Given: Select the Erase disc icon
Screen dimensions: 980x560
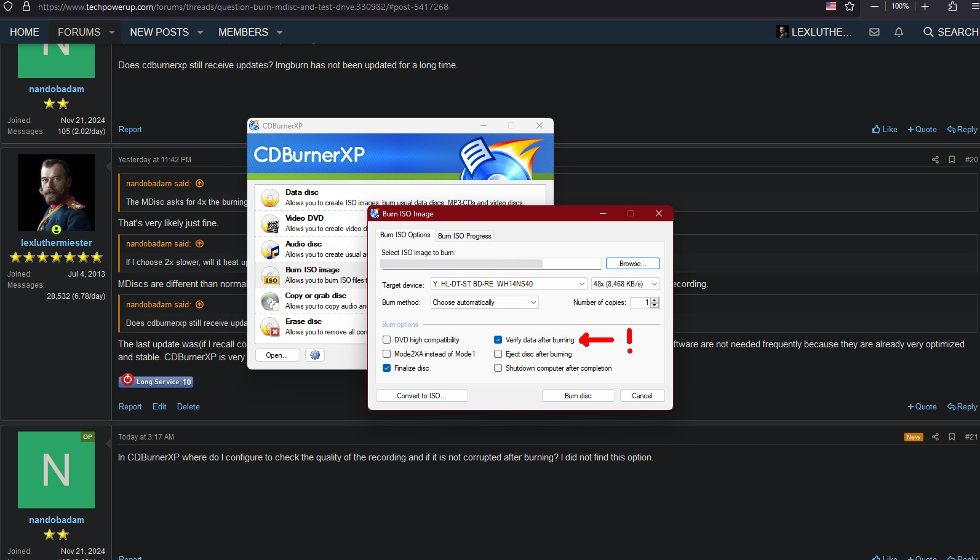Looking at the screenshot, I should (x=270, y=327).
